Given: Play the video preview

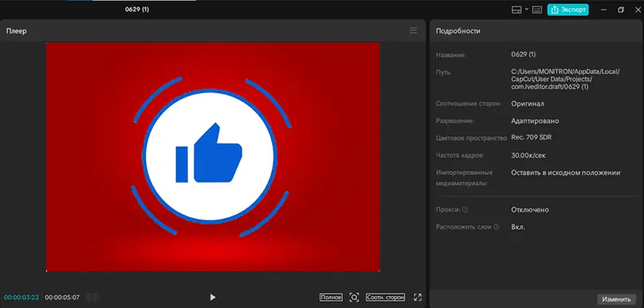Looking at the screenshot, I should pos(212,297).
